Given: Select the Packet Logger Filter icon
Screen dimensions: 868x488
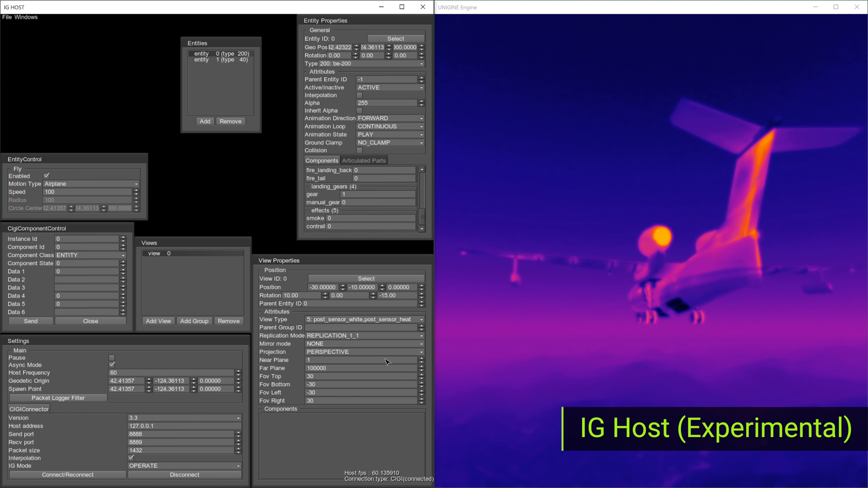Looking at the screenshot, I should [58, 398].
